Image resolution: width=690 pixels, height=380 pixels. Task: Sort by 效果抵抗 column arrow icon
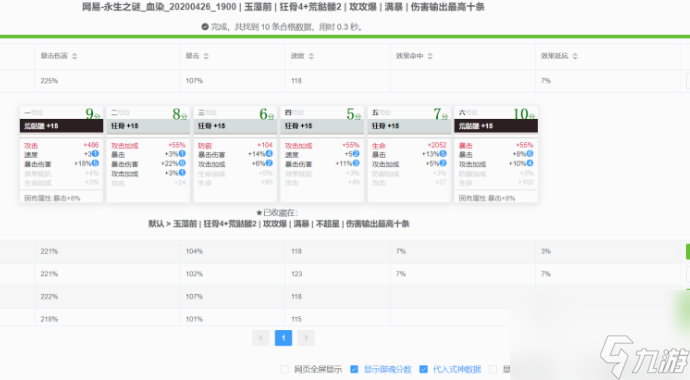point(575,56)
